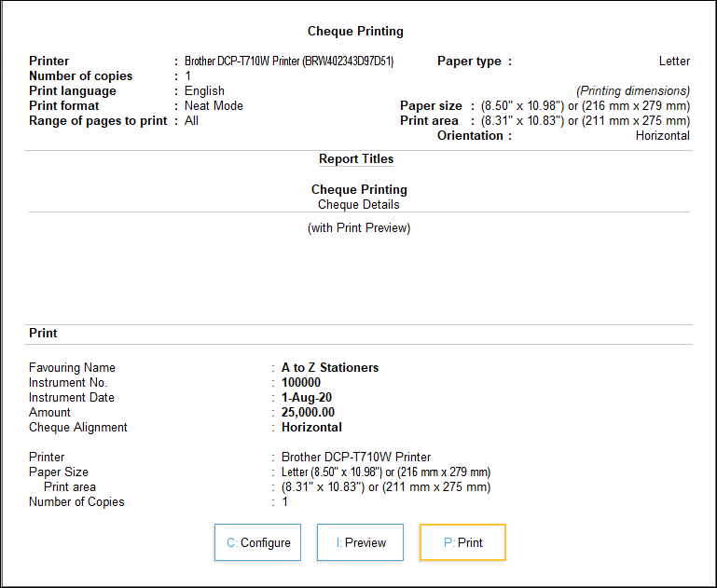Select the lower Paper Size value starting with Letter
The height and width of the screenshot is (588, 717).
tap(386, 472)
